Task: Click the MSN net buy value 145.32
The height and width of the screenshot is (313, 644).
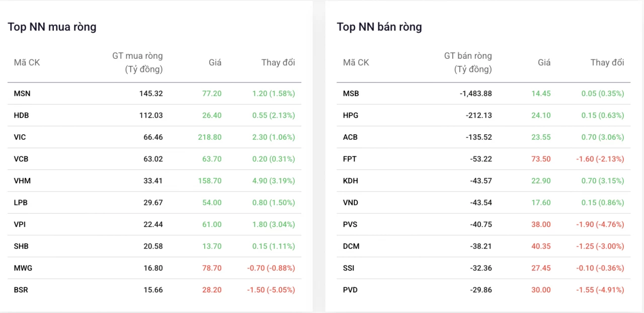Action: coord(151,93)
